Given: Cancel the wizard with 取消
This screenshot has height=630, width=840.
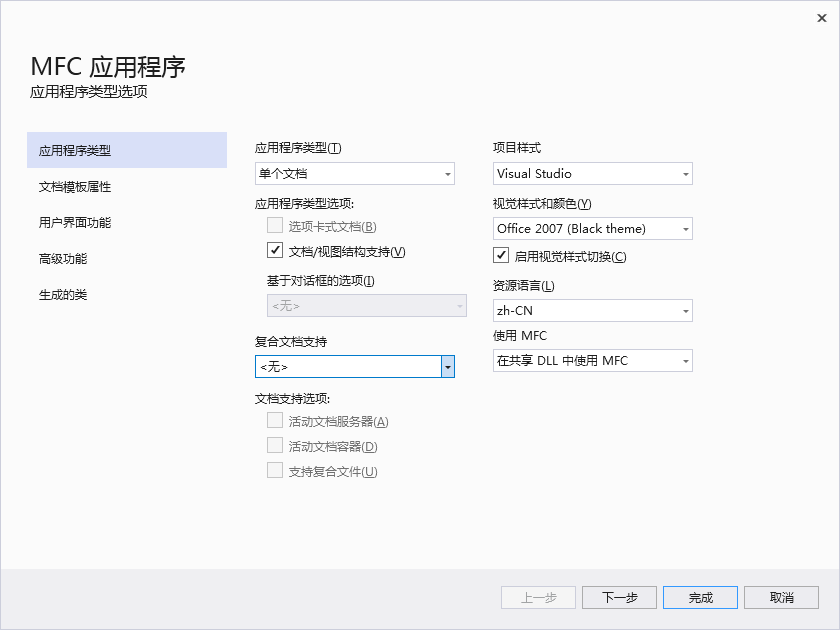Looking at the screenshot, I should click(781, 597).
